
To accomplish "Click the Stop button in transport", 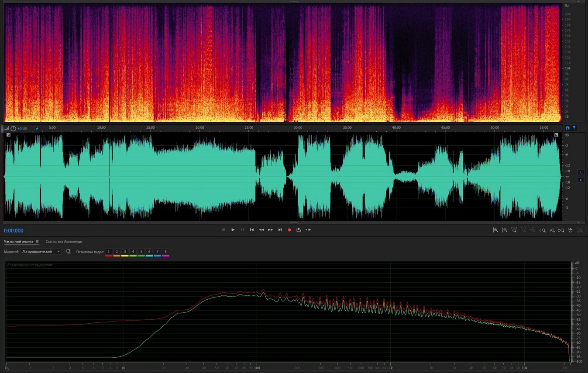I will click(224, 230).
